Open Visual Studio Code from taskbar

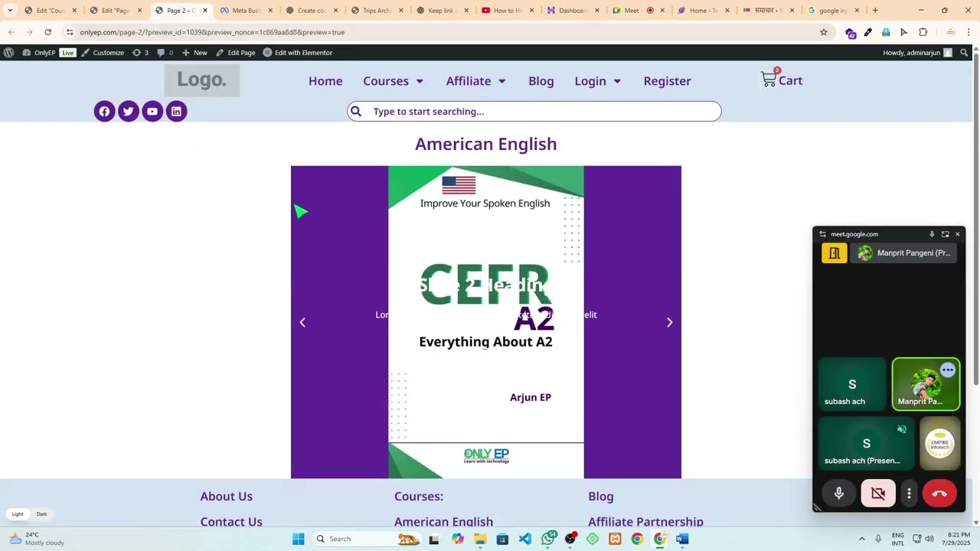pos(524,539)
